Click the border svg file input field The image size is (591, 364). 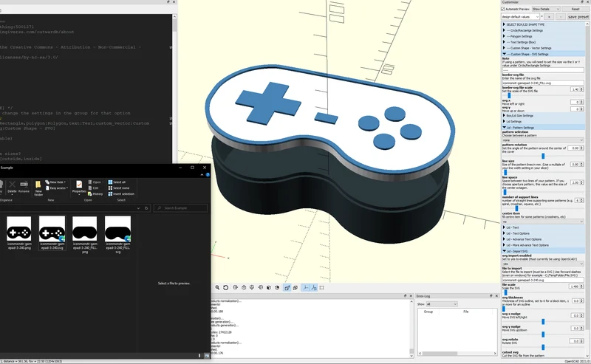click(543, 83)
